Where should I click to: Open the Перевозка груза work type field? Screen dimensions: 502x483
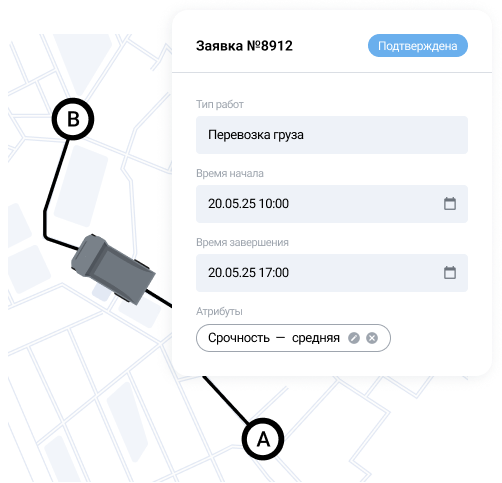click(x=332, y=135)
